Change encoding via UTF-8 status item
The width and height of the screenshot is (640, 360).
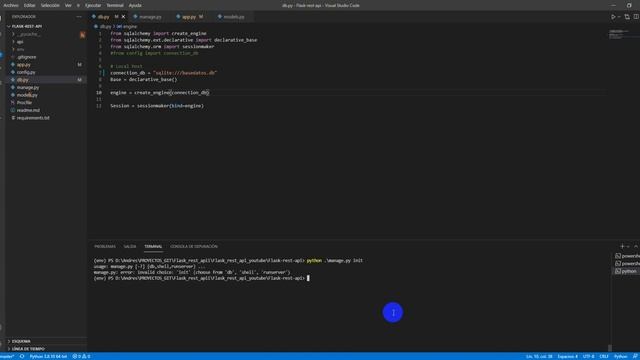[589, 356]
